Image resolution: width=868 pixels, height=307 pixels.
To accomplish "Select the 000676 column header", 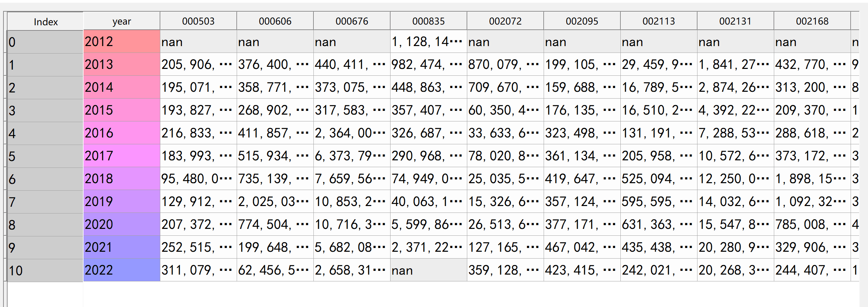I will point(352,21).
